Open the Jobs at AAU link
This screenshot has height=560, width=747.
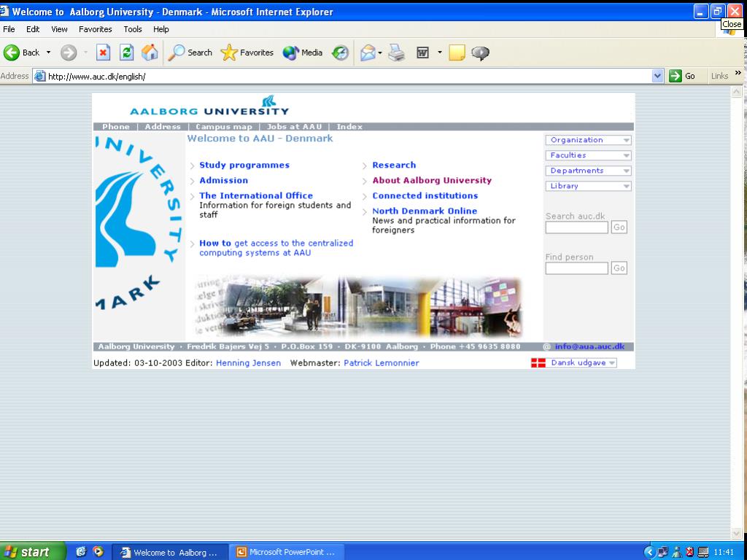point(294,127)
